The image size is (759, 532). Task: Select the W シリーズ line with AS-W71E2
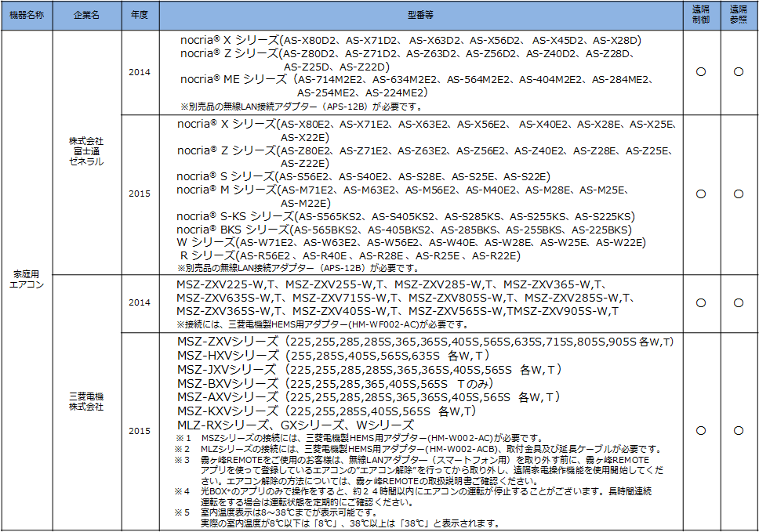pos(412,242)
